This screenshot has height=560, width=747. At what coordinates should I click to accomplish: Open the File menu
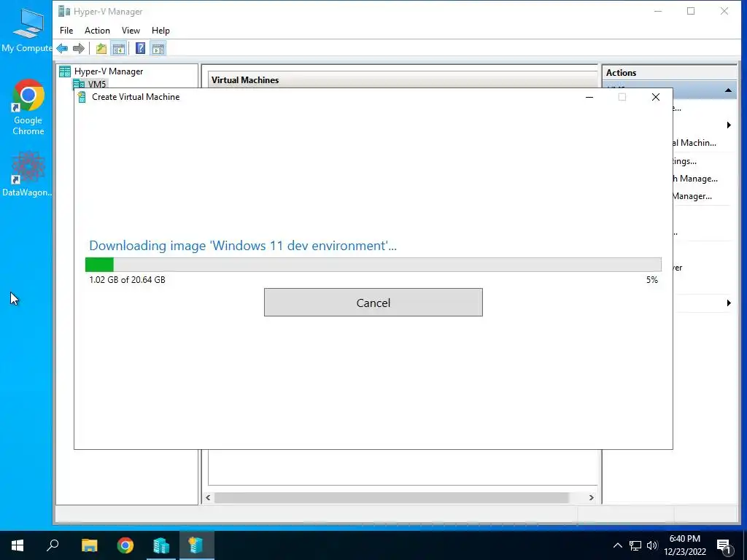coord(66,31)
